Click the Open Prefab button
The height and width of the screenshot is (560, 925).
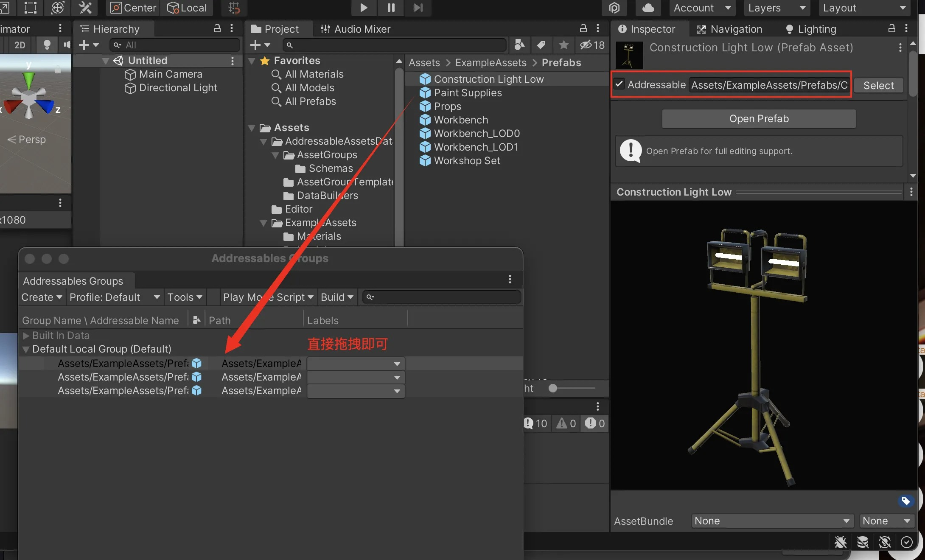[x=759, y=119]
